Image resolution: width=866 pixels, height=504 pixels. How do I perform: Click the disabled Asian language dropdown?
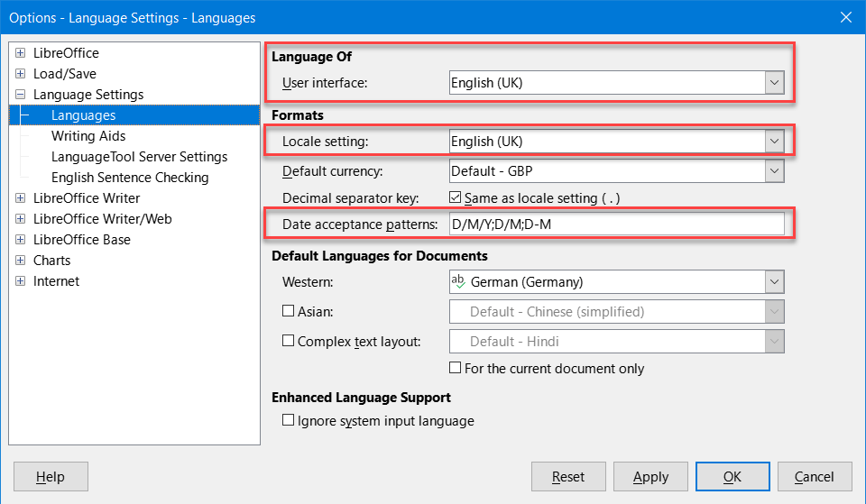point(617,312)
